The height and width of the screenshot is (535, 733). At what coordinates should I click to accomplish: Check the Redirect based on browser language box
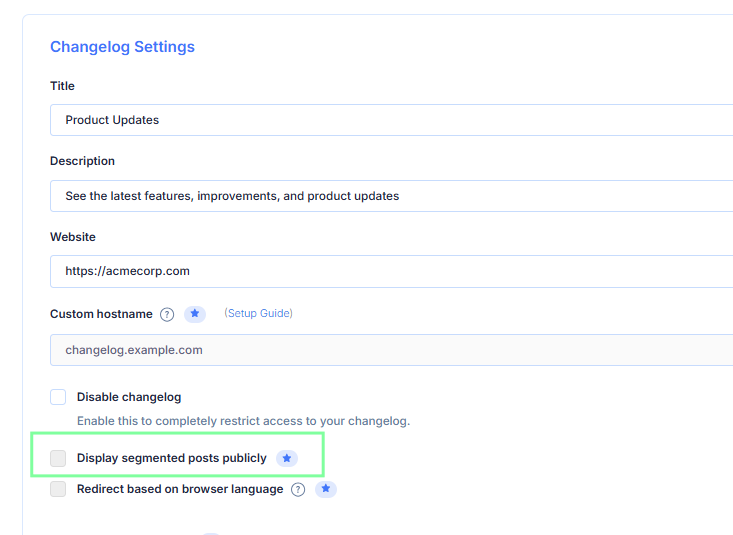point(59,489)
